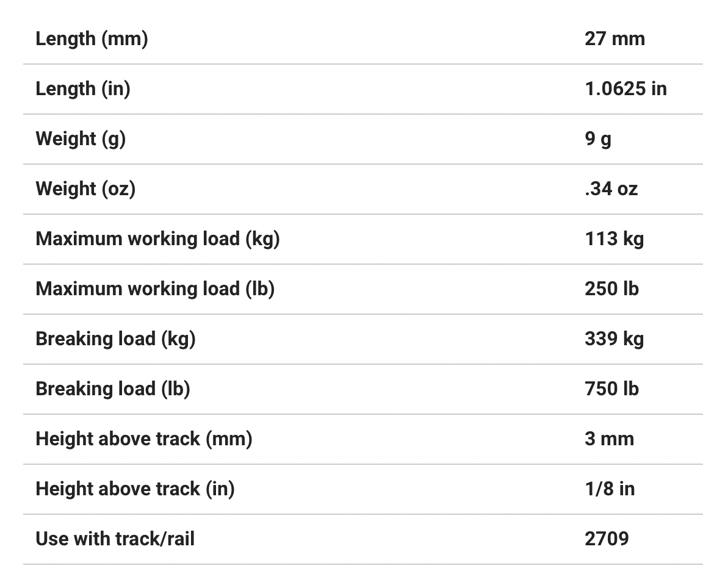Click the "Use with track/rail" label
This screenshot has height=588, width=703.
click(x=115, y=539)
